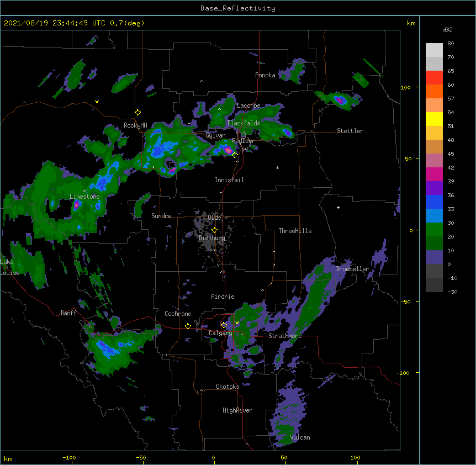Image resolution: width=476 pixels, height=465 pixels.
Task: Click the yellow diamond marker beside RedDeer
Action: click(235, 155)
